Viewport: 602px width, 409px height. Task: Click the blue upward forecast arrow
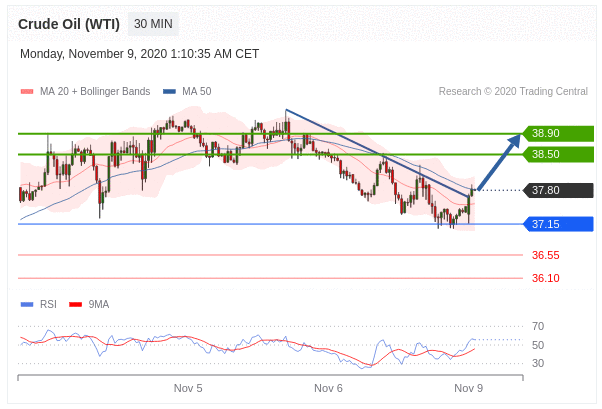click(500, 162)
